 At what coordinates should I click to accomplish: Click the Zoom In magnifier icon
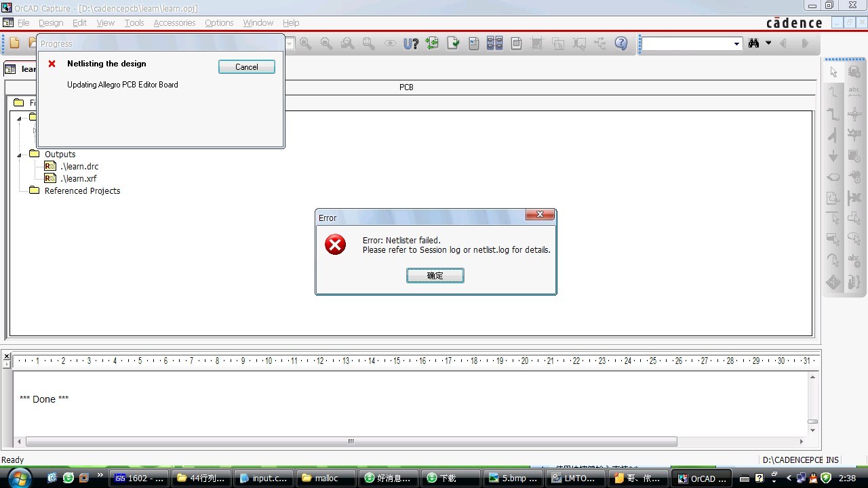(306, 43)
